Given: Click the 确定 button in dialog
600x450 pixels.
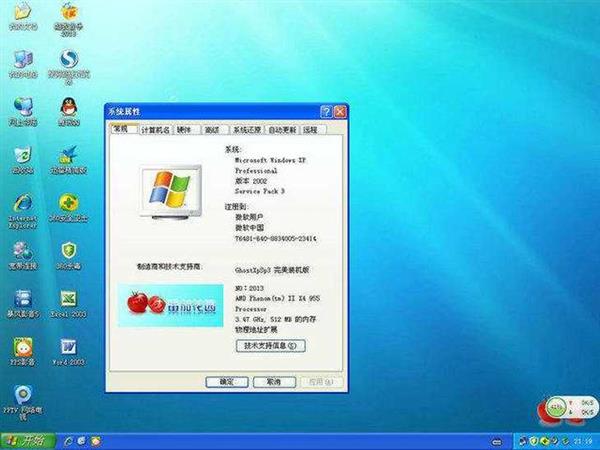Looking at the screenshot, I should (x=227, y=382).
